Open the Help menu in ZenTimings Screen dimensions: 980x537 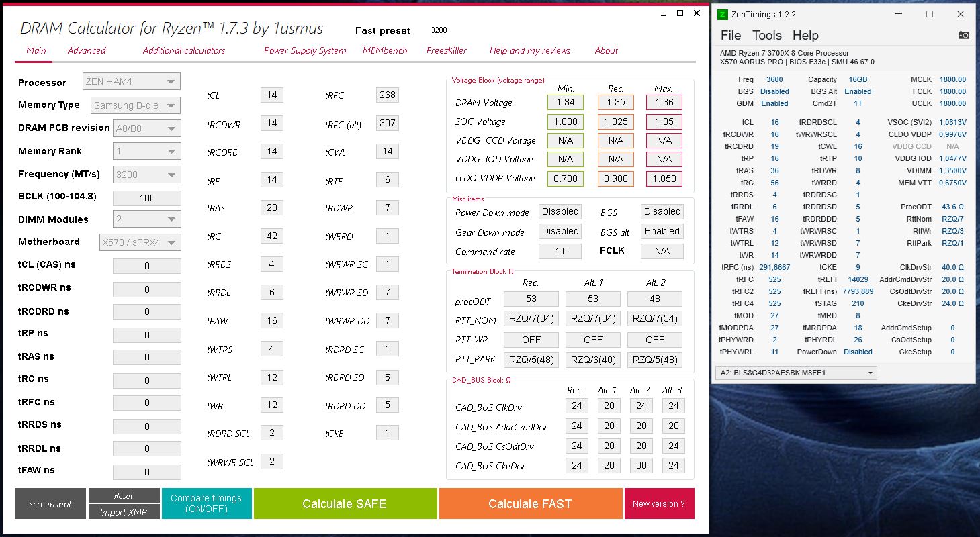click(x=805, y=36)
